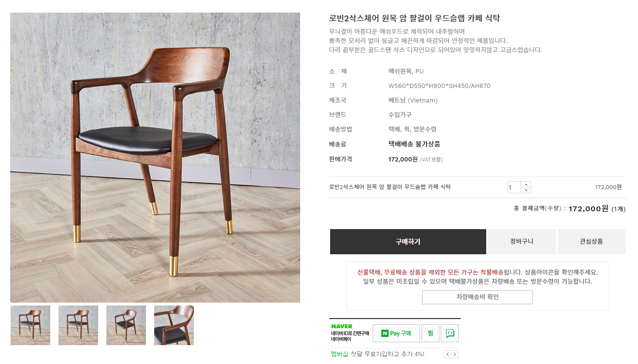Select the first chair thumbnail
Image resolution: width=638 pixels, height=364 pixels.
30,325
